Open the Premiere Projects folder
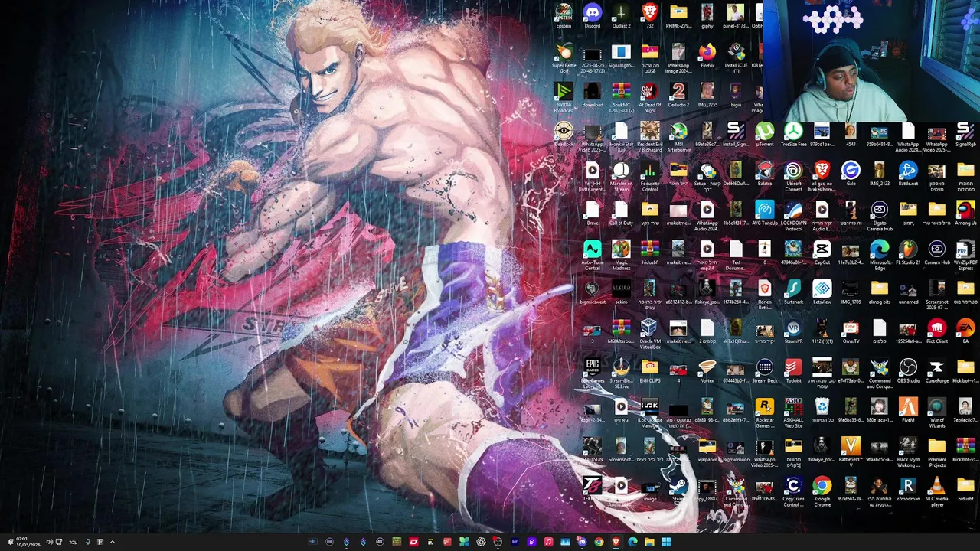Screen dimensions: 980x551 (937, 452)
